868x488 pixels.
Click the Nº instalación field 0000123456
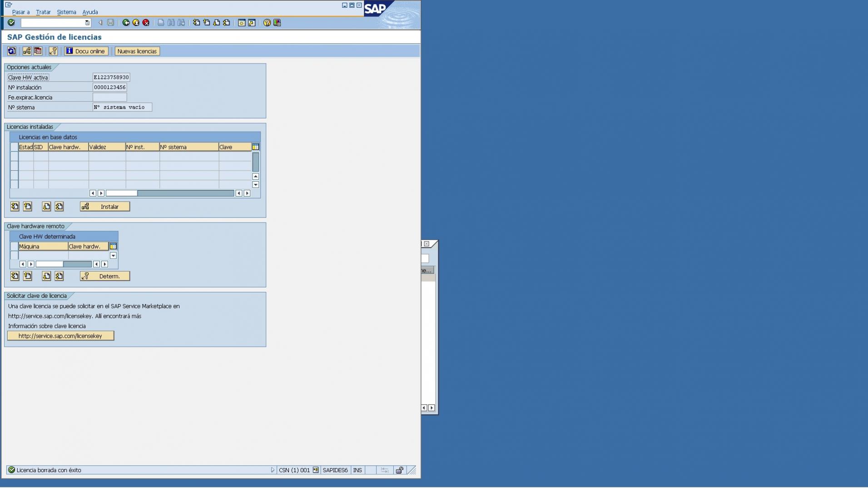pos(110,88)
